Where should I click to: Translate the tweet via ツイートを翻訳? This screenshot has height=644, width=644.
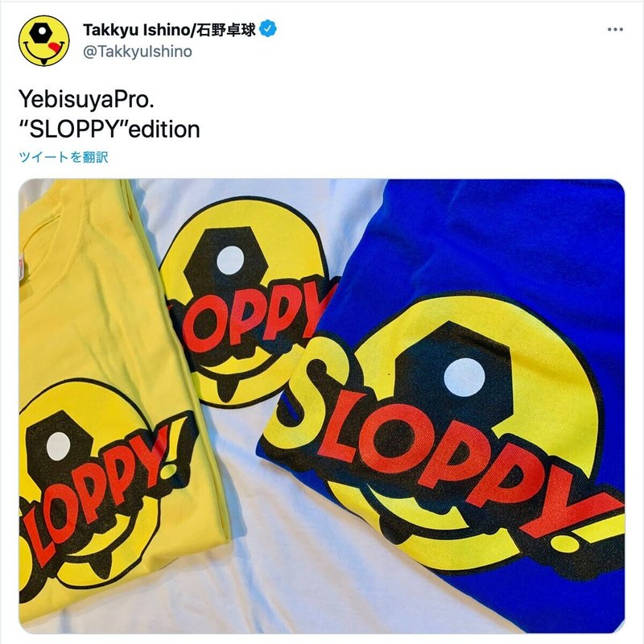pos(64,157)
